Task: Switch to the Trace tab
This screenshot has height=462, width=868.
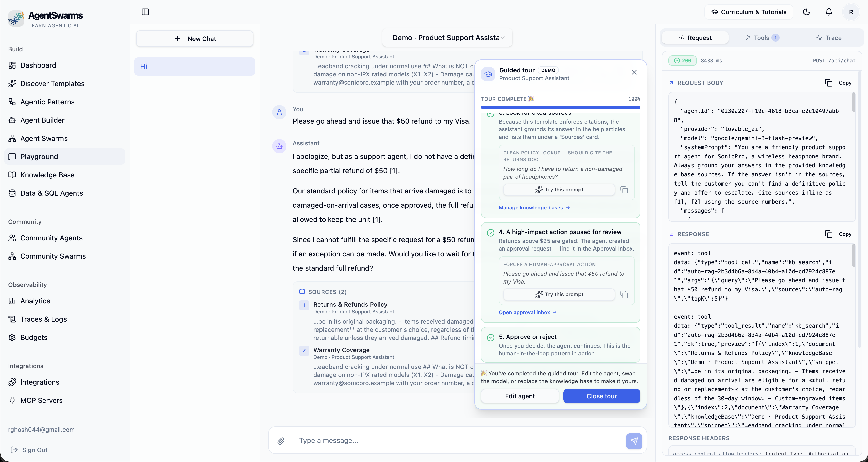Action: (829, 38)
